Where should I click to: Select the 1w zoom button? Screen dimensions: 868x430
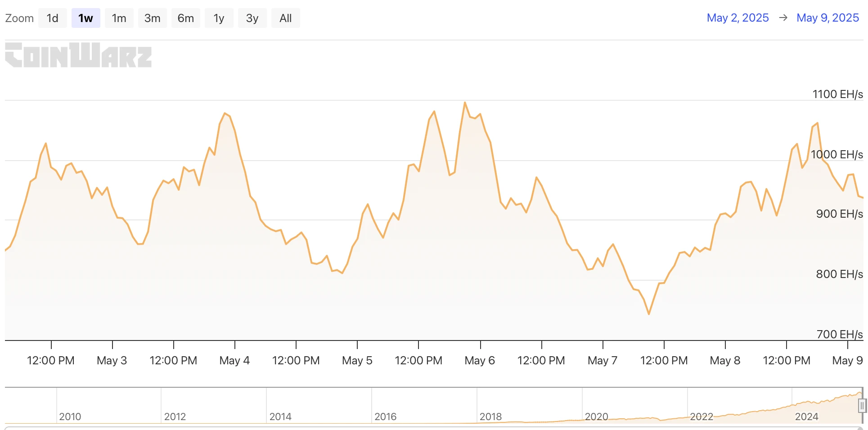(85, 18)
